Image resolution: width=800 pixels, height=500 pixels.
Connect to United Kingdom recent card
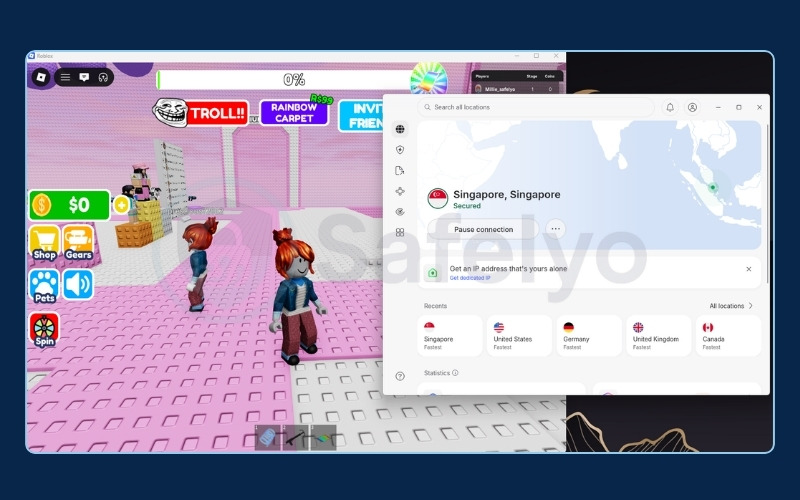point(659,335)
